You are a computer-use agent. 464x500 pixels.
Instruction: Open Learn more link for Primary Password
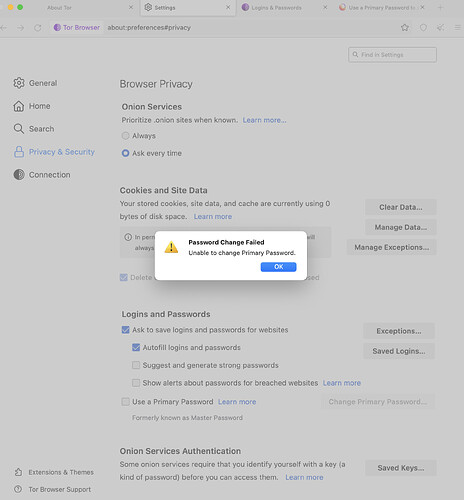pos(237,402)
